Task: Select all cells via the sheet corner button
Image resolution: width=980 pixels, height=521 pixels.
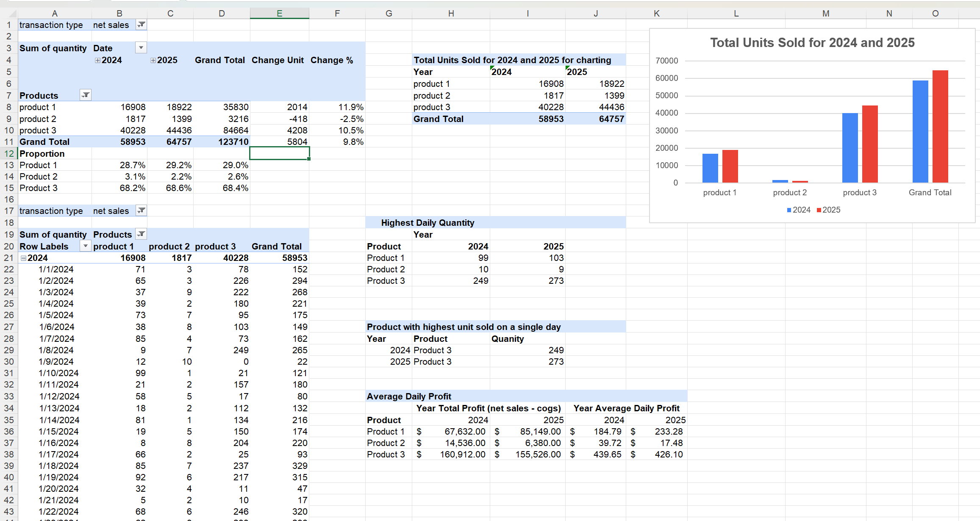Action: 13,13
